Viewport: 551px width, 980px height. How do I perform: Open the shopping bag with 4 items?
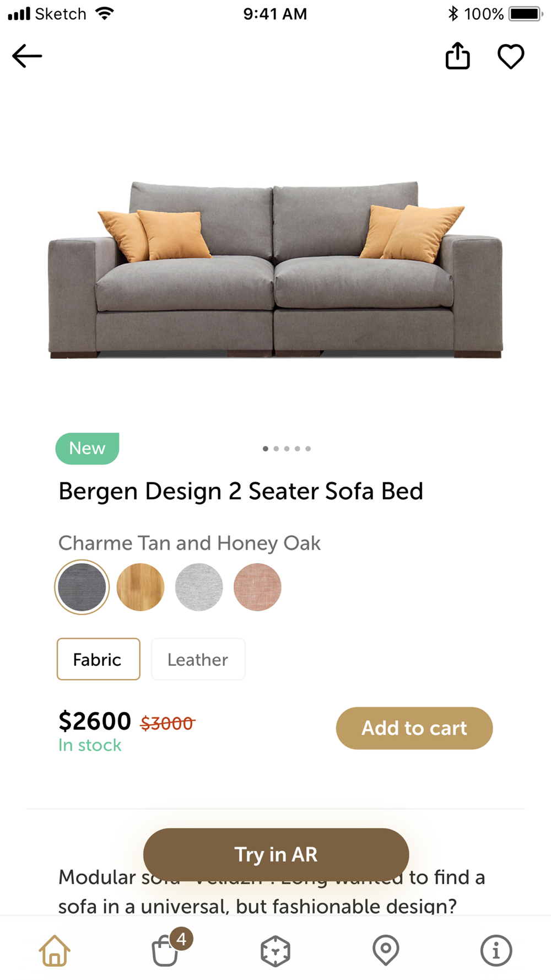(166, 950)
